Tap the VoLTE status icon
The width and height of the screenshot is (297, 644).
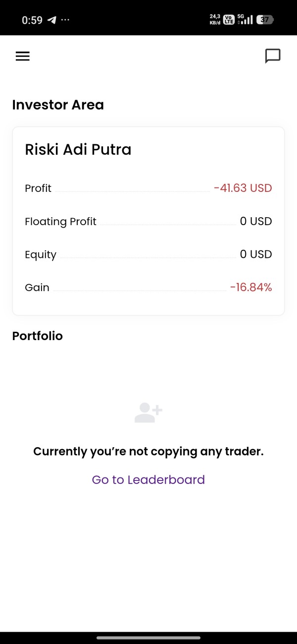tap(229, 20)
